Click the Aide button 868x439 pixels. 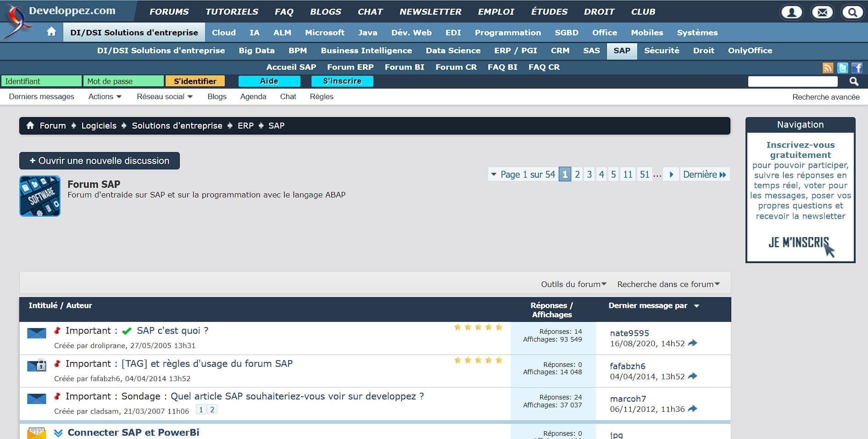(x=269, y=81)
